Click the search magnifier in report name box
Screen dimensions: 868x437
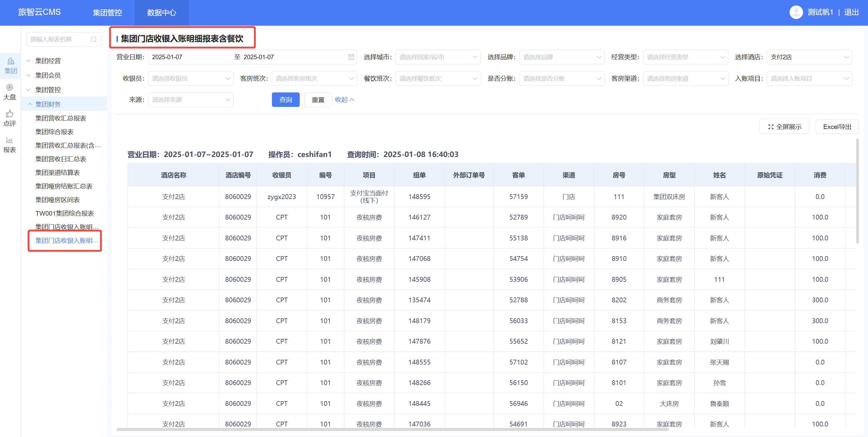coord(94,40)
